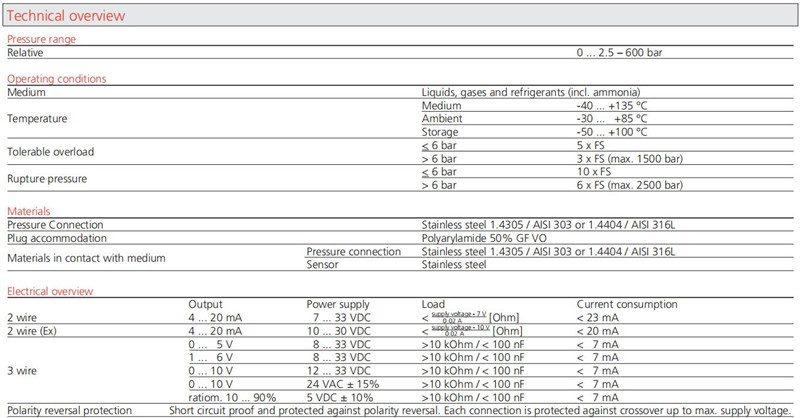This screenshot has height=418, width=800.
Task: Click the "Tolerable overload" row label
Action: [51, 150]
